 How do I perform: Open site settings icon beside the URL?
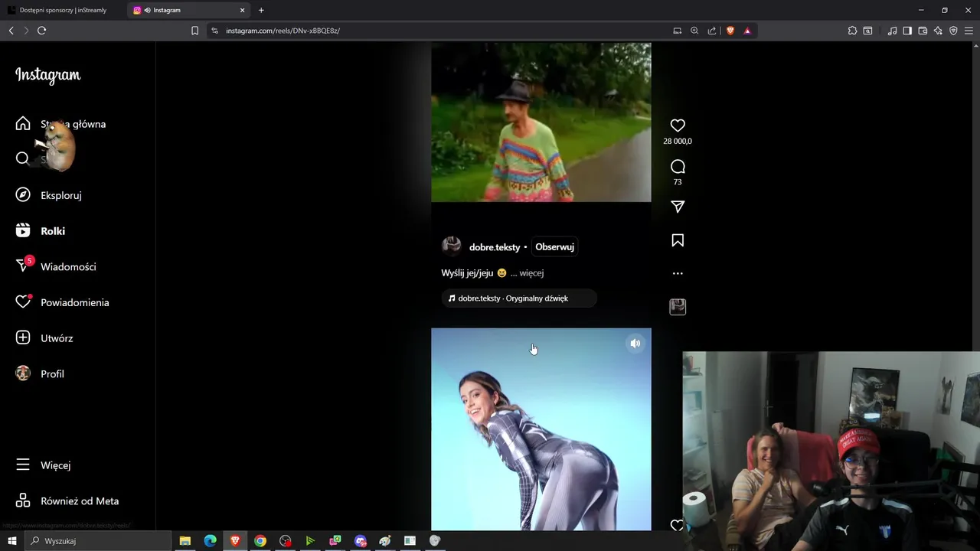pos(214,31)
